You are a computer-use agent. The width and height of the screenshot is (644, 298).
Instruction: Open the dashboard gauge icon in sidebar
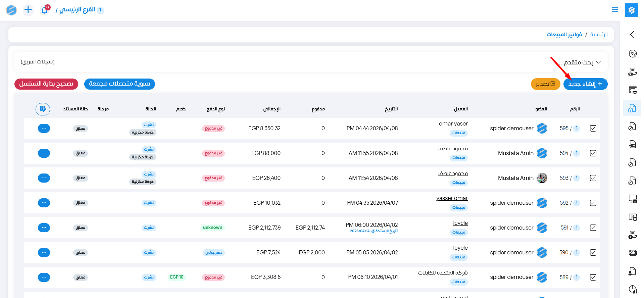coord(633,53)
